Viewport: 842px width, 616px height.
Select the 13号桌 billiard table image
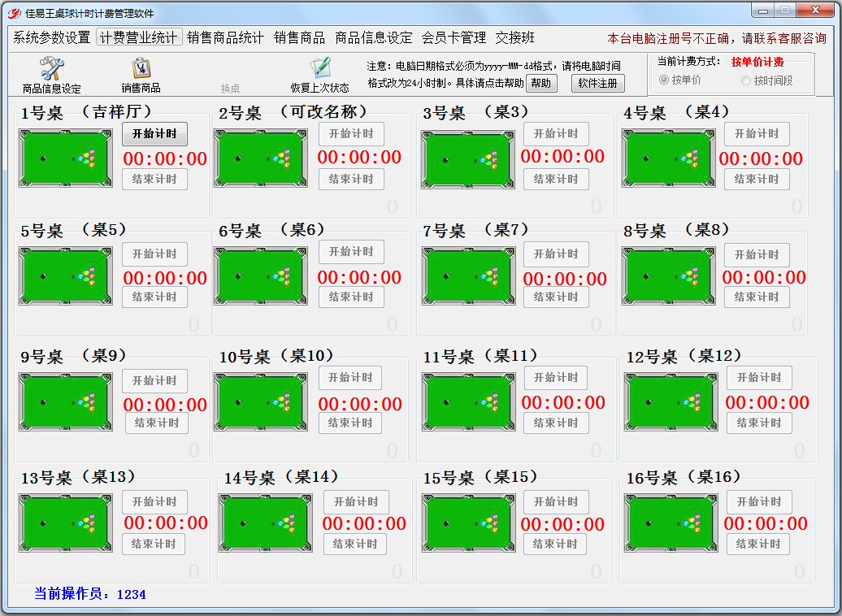66,523
